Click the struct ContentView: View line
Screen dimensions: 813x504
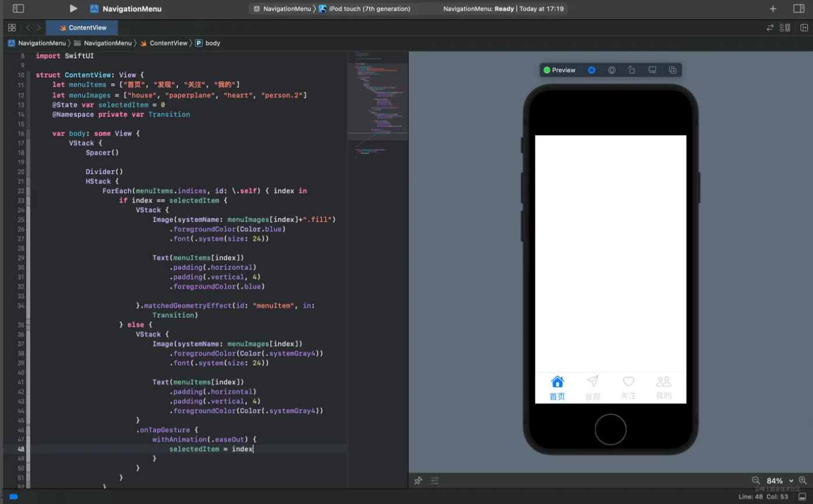(x=89, y=75)
